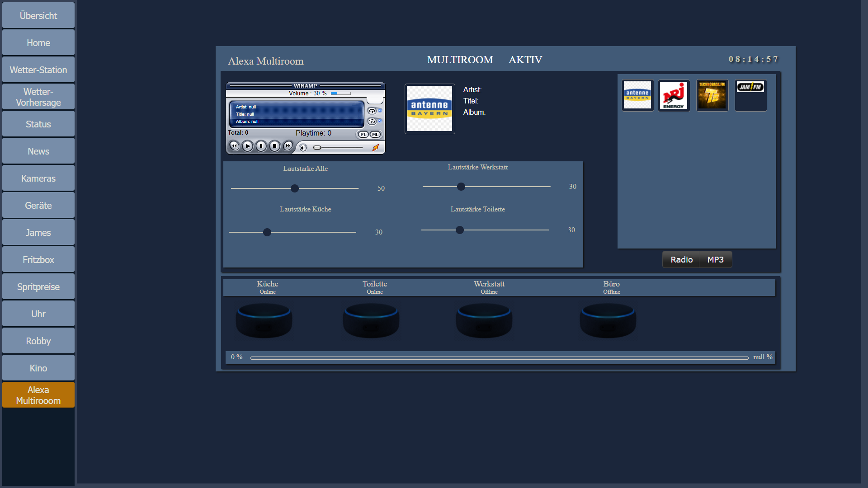Adjust the Lautstärke Küche slider handle
This screenshot has height=488, width=868.
[x=267, y=232]
